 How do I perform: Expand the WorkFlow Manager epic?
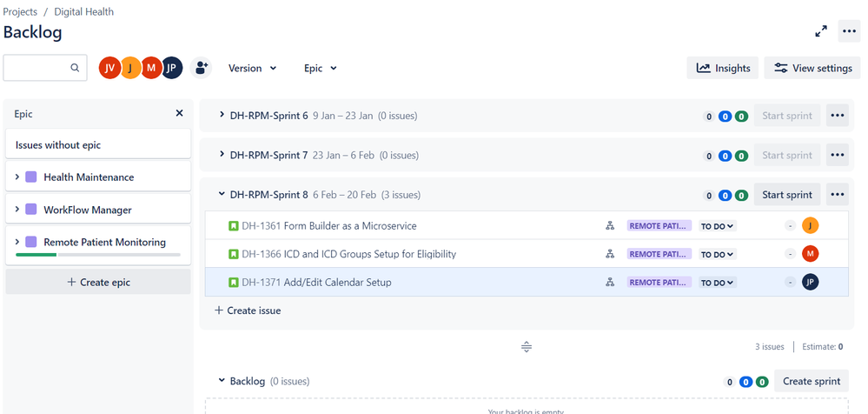tap(17, 210)
